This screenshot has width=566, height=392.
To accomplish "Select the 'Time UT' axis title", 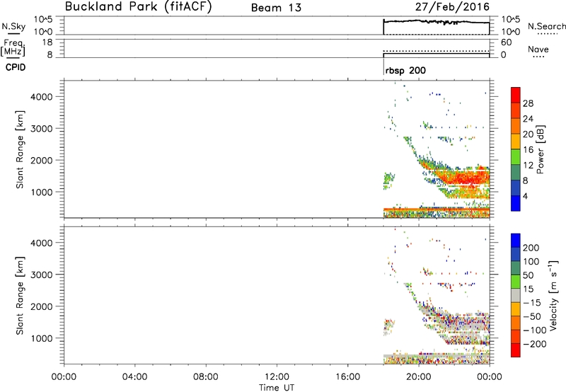I will (x=277, y=387).
